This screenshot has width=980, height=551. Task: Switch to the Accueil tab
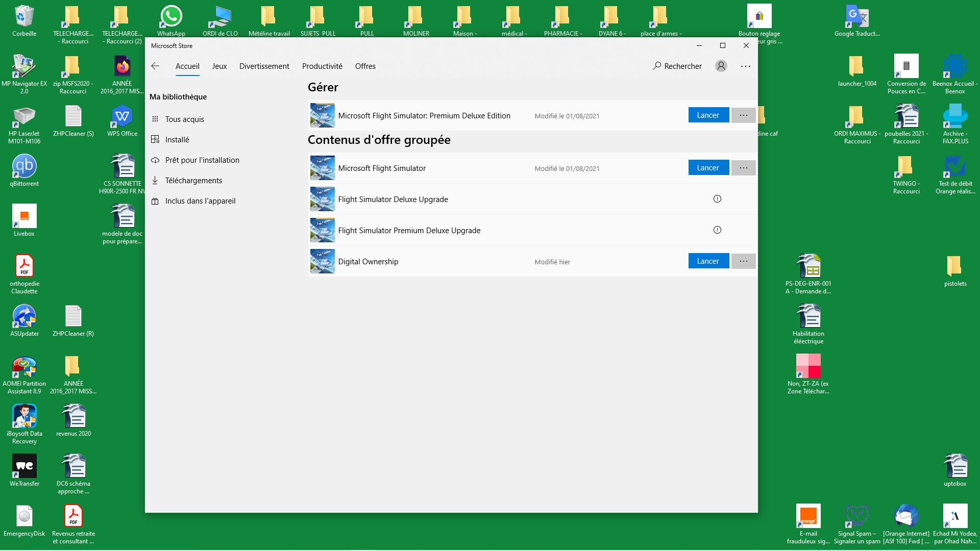tap(187, 66)
